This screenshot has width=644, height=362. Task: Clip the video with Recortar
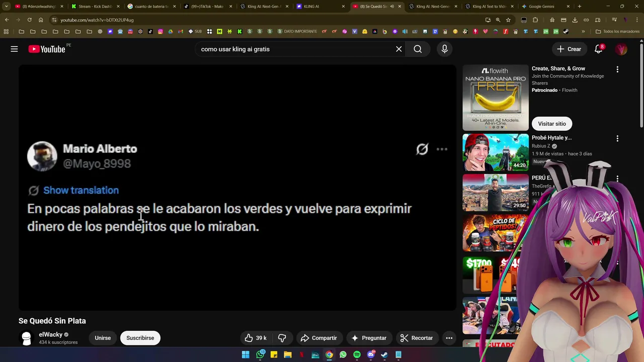(417, 338)
